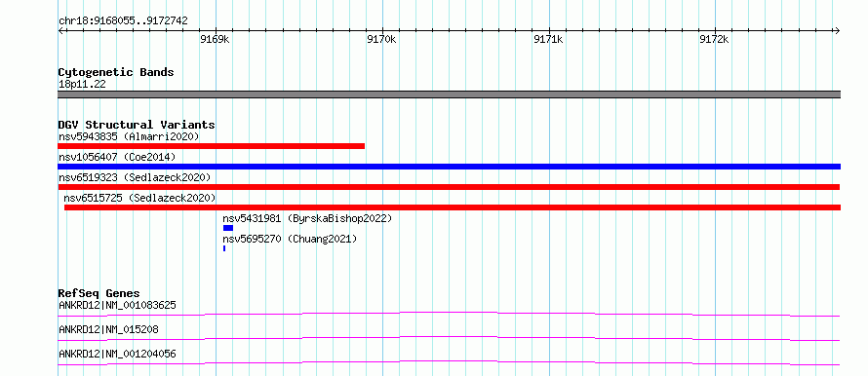Click the DGV Structural Variants track title
Screen dimensions: 868x376
tap(137, 125)
